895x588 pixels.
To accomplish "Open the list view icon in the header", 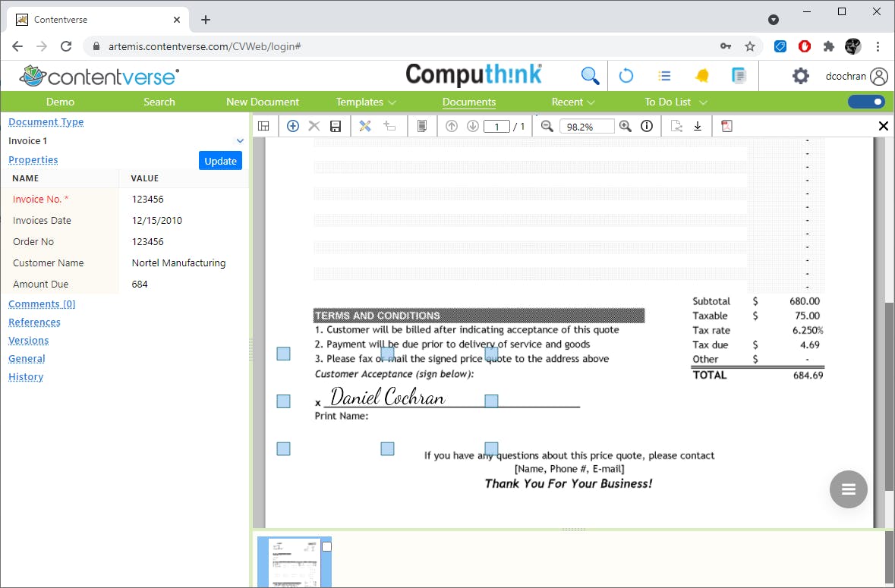I will [664, 76].
